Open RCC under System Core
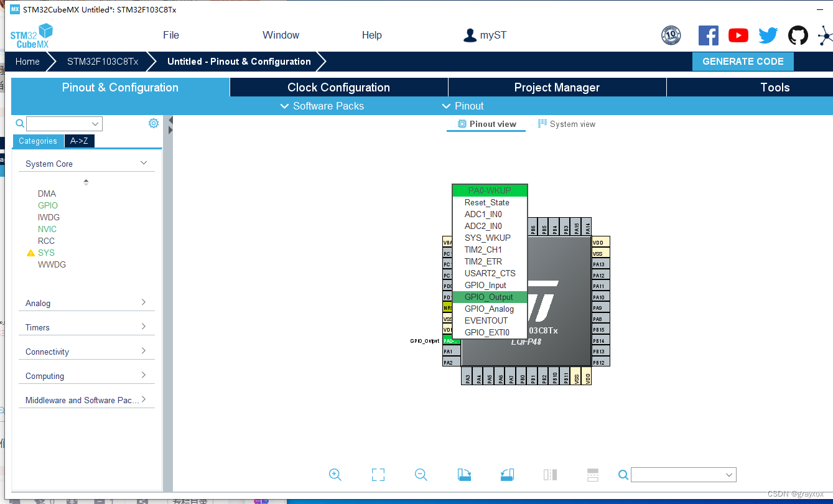The image size is (833, 504). (x=46, y=241)
